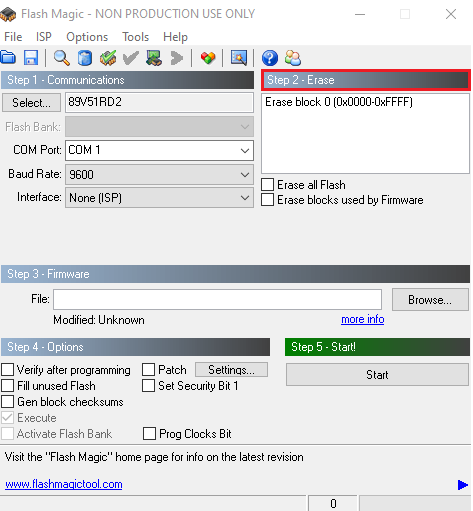Follow the more info link
Image resolution: width=473 pixels, height=511 pixels.
coord(363,319)
